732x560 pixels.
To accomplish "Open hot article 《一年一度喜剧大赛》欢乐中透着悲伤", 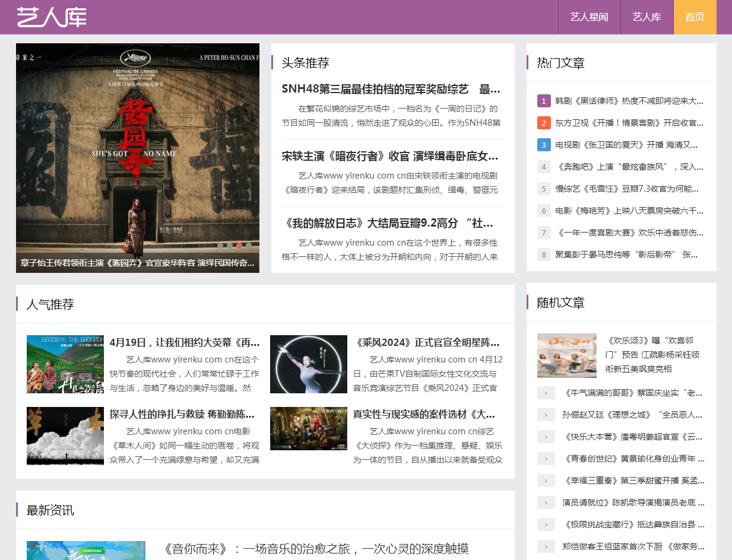I will [x=629, y=233].
